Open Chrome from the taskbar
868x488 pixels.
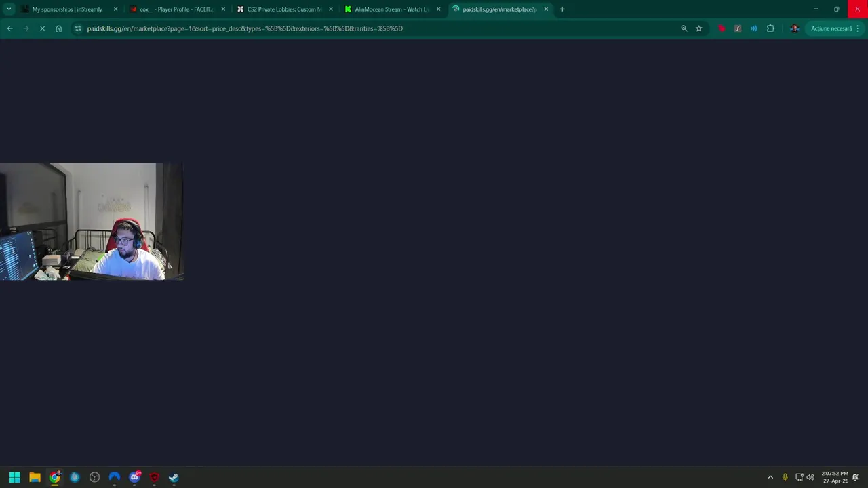[54, 477]
